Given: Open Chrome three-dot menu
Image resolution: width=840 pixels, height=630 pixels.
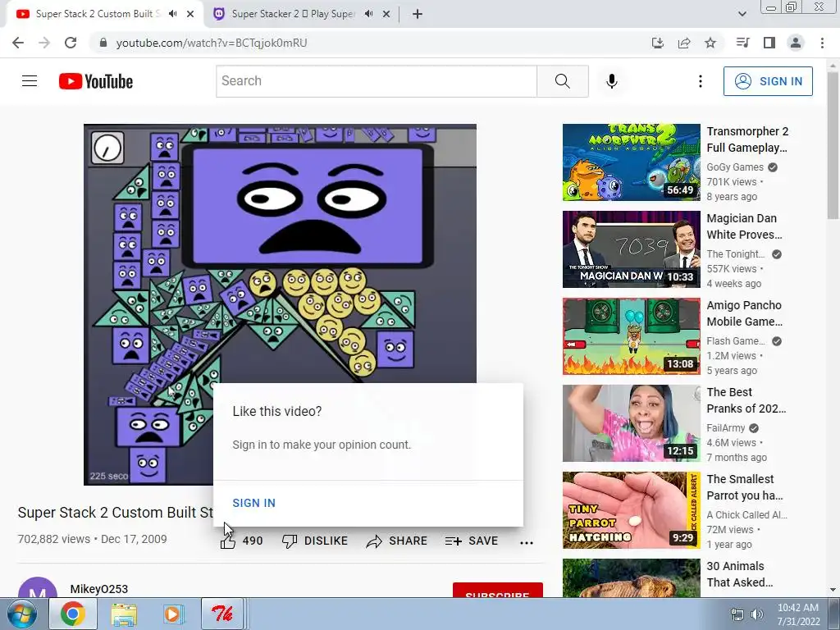Looking at the screenshot, I should point(822,43).
